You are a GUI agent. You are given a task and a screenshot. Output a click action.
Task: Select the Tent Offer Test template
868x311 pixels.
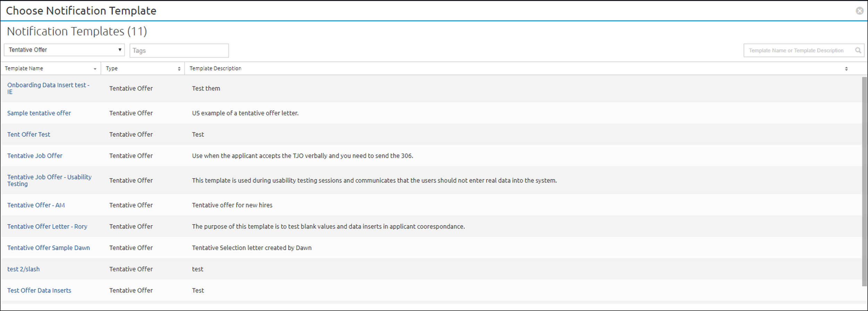tap(28, 134)
